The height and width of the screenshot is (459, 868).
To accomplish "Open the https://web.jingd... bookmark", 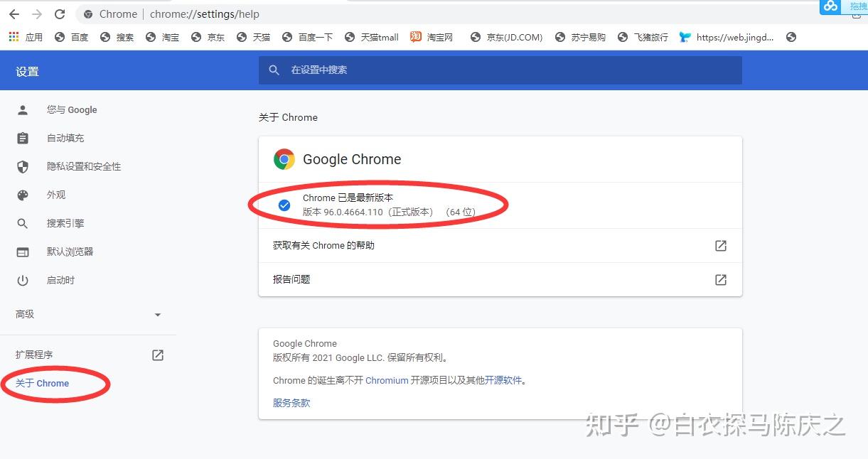I will (727, 37).
